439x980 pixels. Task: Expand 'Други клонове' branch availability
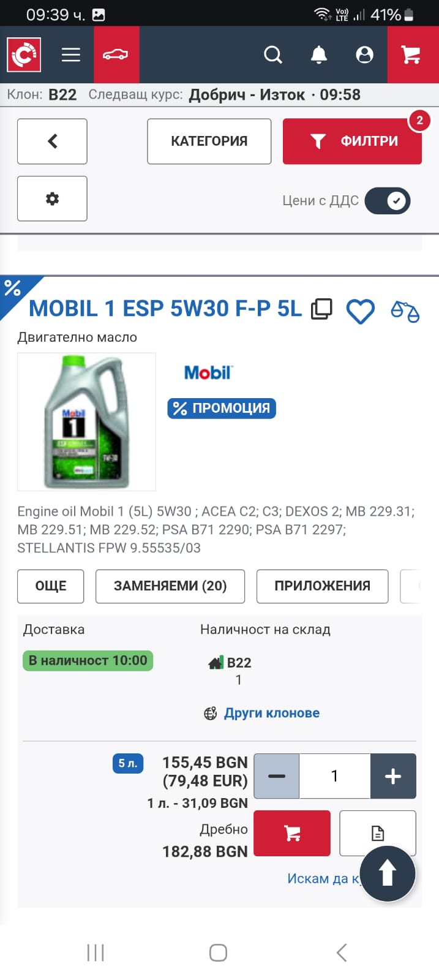click(271, 713)
